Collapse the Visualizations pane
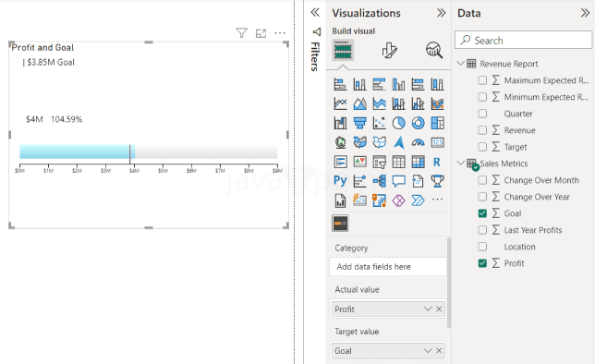The image size is (595, 364). pos(441,13)
